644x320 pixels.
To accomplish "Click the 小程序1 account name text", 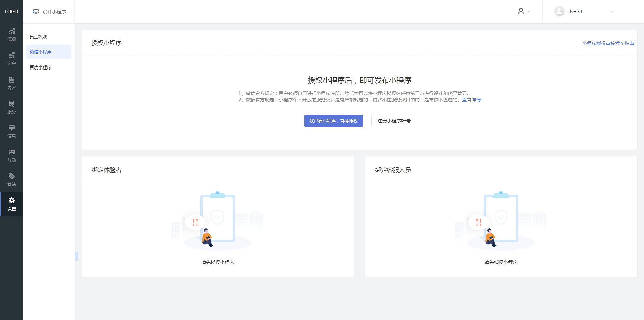I will [x=575, y=12].
